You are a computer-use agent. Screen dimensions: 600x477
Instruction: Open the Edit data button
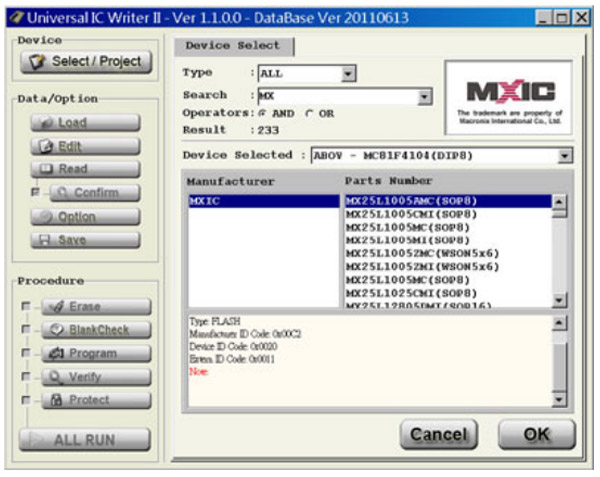[x=85, y=146]
